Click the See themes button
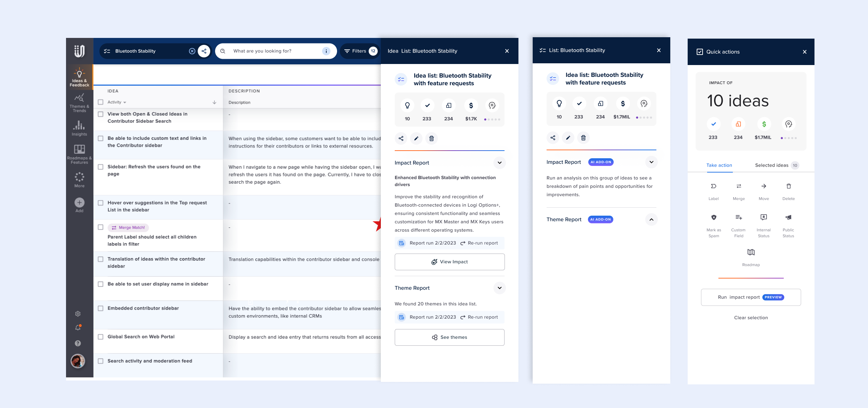 click(x=450, y=337)
